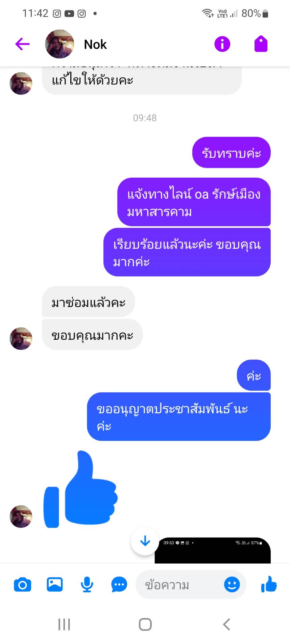Tap the Android recent apps button
Image resolution: width=290 pixels, height=644 pixels.
(64, 624)
